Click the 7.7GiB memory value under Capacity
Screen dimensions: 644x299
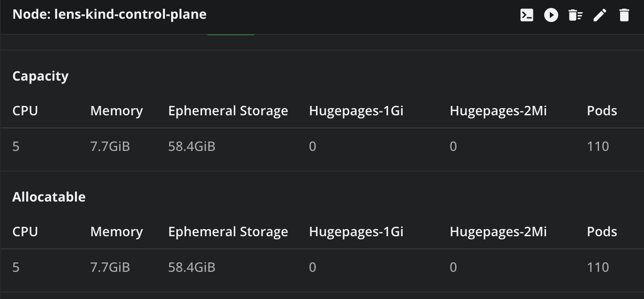(x=110, y=147)
